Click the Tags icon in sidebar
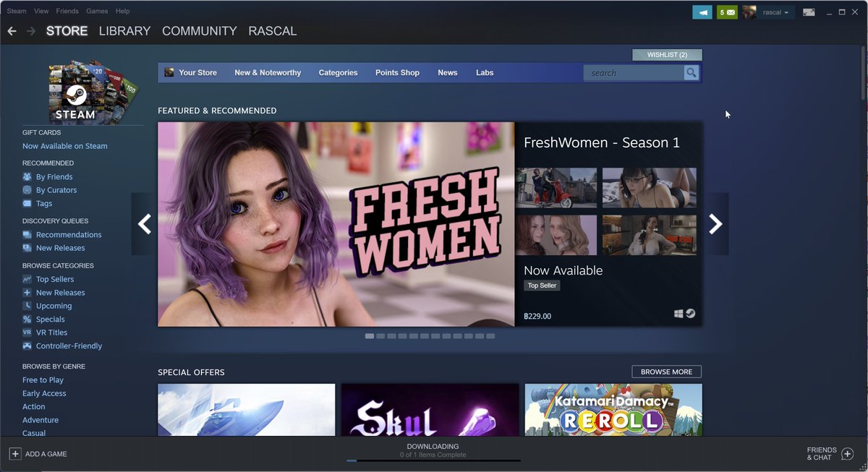The height and width of the screenshot is (472, 868). (27, 204)
